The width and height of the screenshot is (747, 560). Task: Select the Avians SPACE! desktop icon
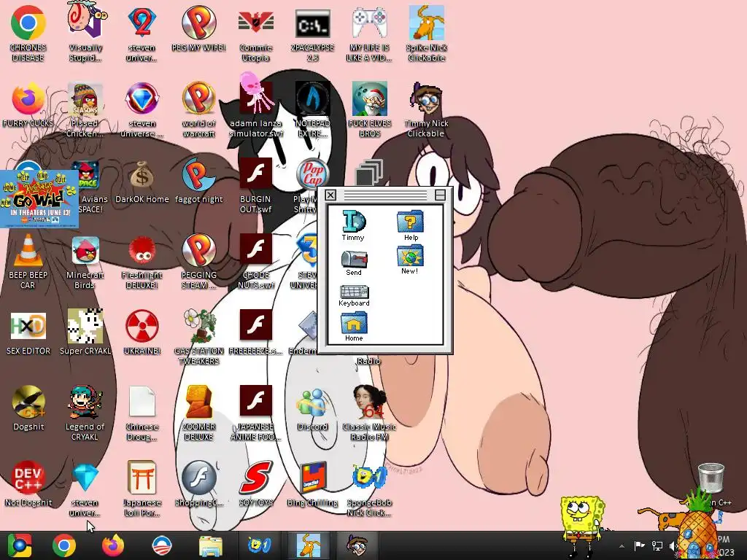[x=90, y=187]
